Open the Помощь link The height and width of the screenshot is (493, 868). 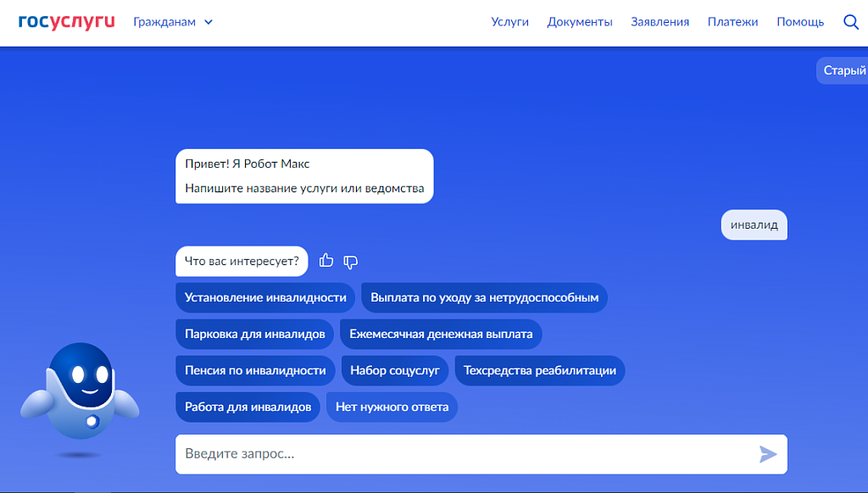click(800, 22)
